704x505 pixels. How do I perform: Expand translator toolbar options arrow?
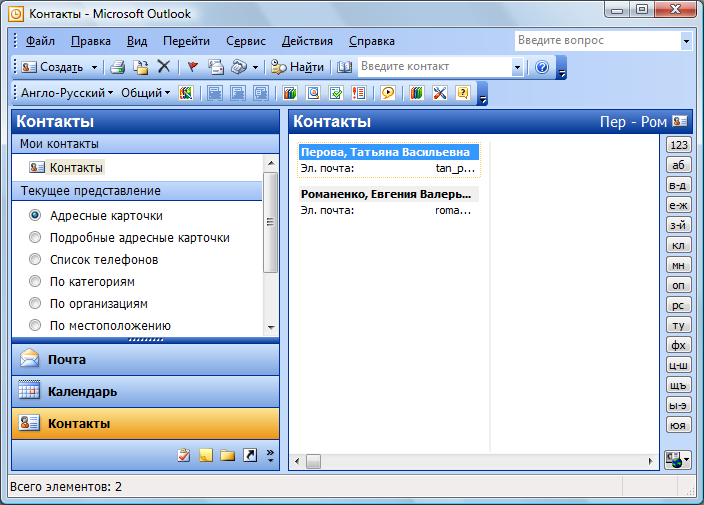(483, 93)
